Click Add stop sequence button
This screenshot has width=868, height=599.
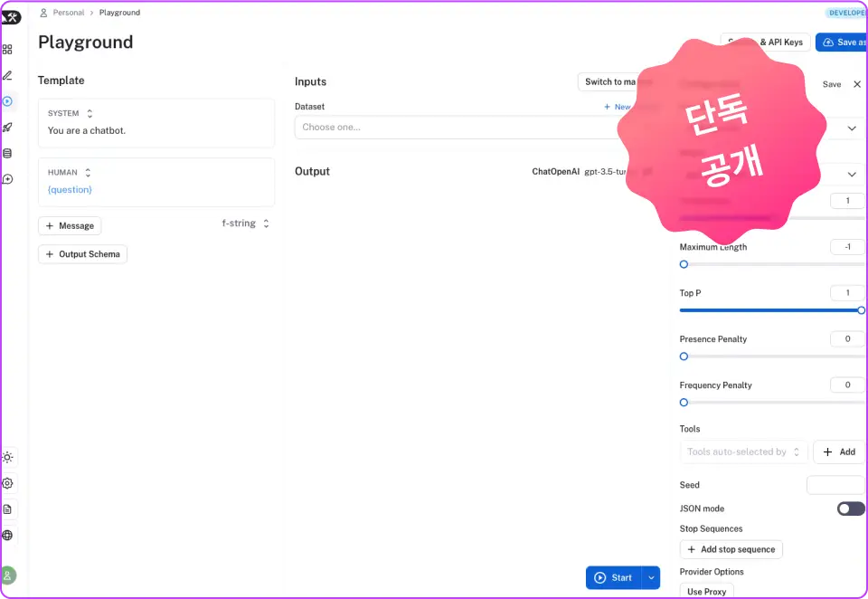(731, 549)
